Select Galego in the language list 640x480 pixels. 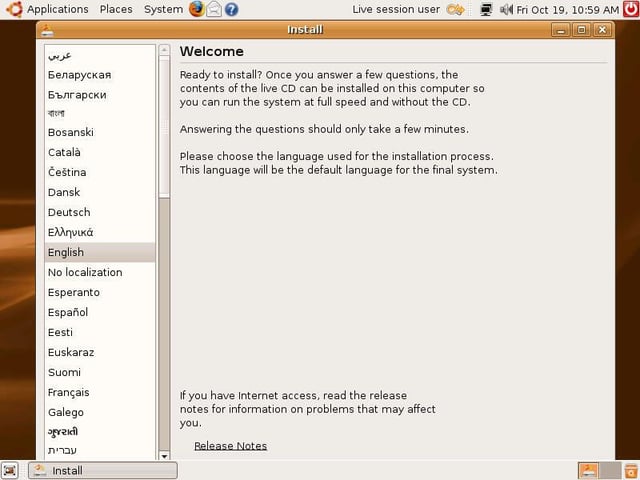coord(100,412)
